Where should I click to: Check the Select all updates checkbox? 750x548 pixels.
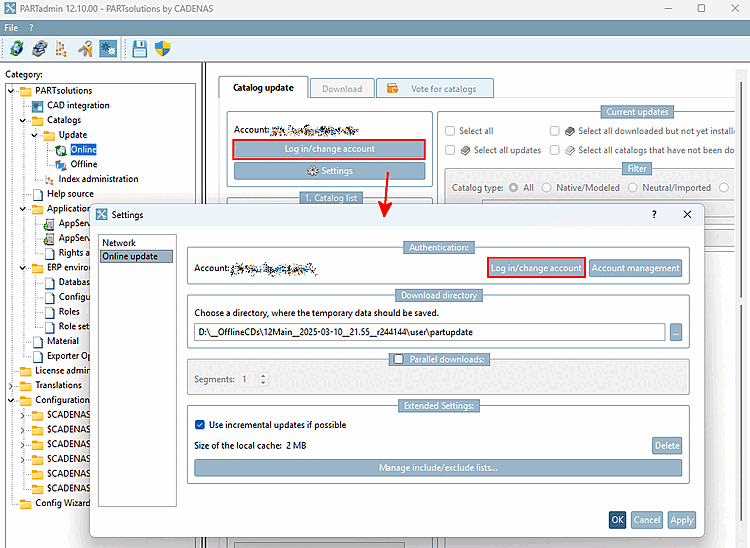click(x=450, y=150)
